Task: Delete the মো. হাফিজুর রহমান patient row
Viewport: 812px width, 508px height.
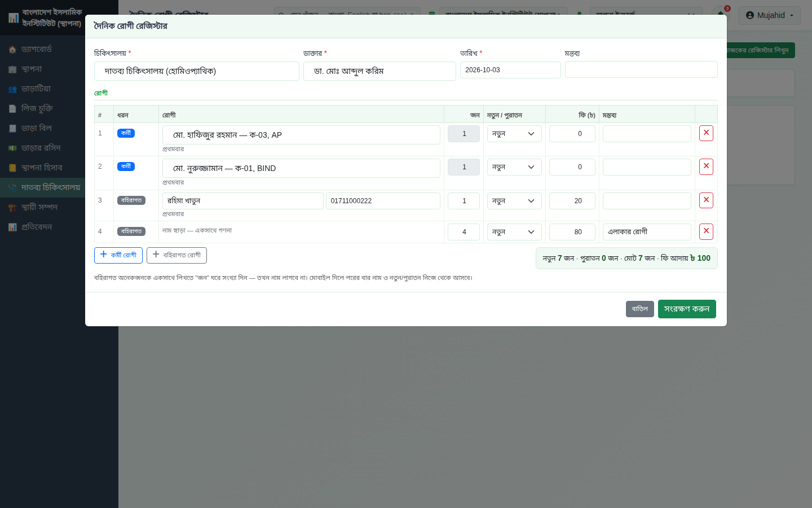Action: point(706,133)
